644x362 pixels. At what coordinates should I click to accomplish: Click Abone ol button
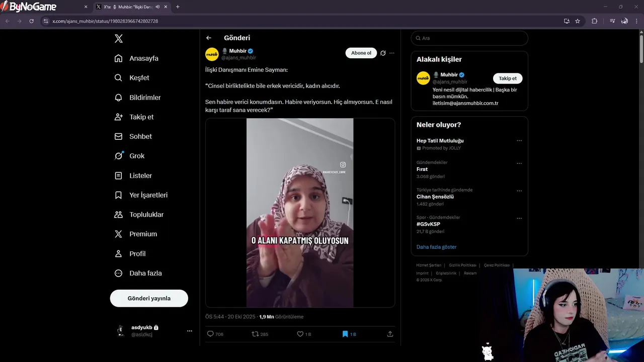[x=361, y=53]
